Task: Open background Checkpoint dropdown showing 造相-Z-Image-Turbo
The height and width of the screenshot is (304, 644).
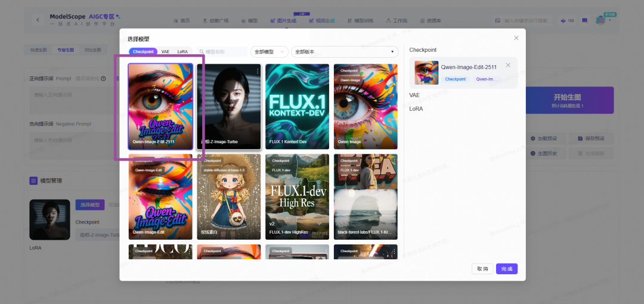Action: pos(97,235)
